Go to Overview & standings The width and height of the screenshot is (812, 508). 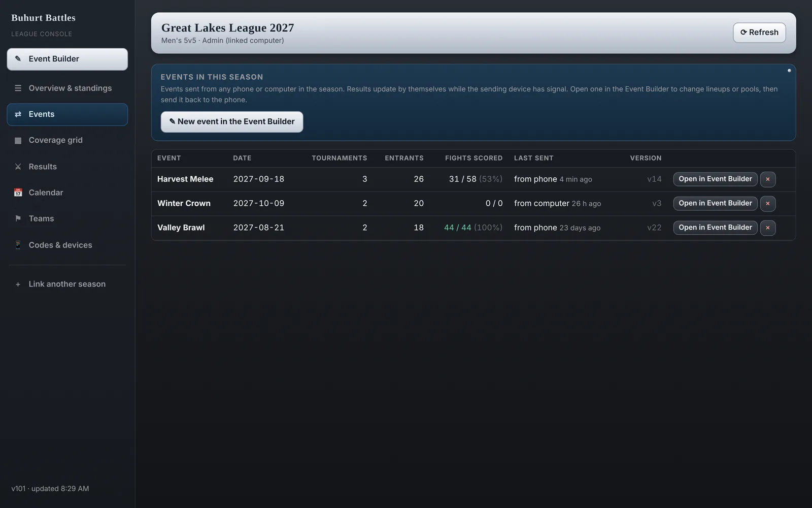click(67, 88)
